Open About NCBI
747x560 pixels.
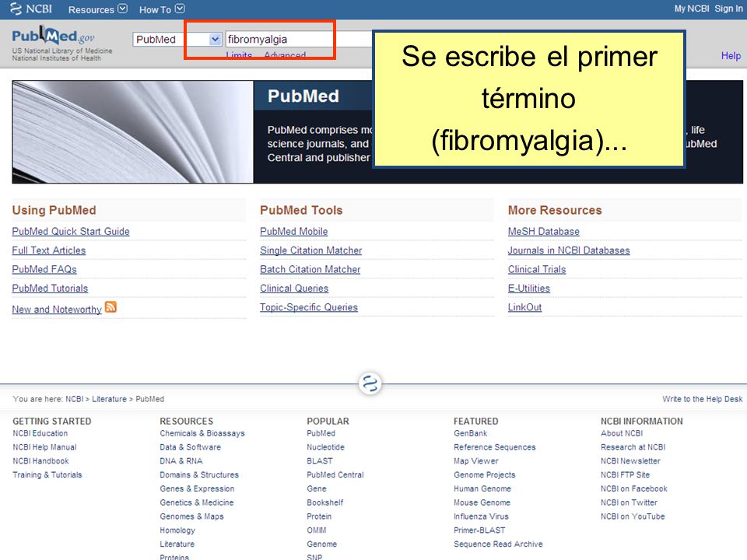(622, 433)
